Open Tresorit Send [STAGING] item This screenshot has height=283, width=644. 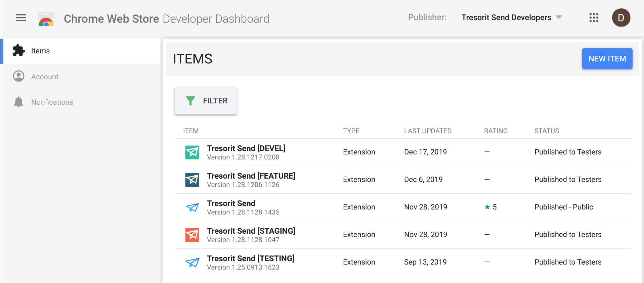(x=251, y=231)
